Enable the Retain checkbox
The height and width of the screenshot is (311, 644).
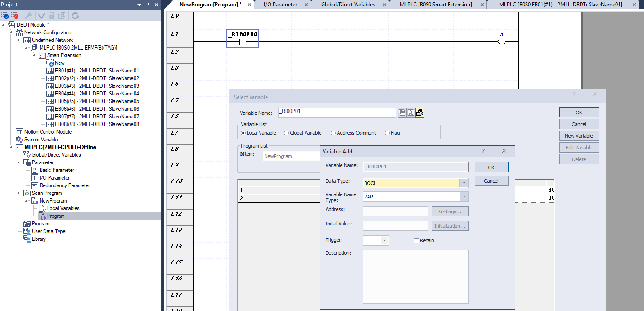[416, 240]
